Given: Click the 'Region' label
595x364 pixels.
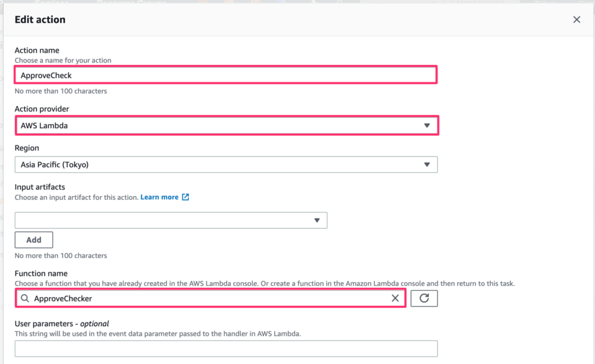Looking at the screenshot, I should pos(27,148).
